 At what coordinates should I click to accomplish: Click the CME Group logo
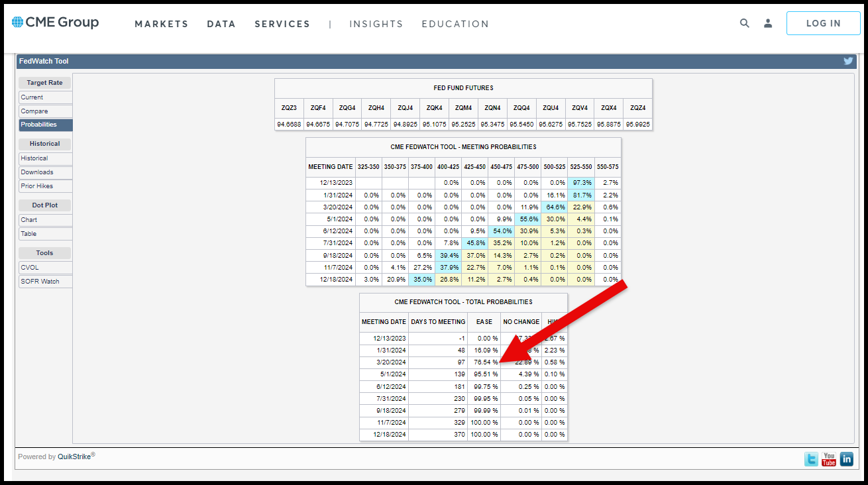click(55, 23)
